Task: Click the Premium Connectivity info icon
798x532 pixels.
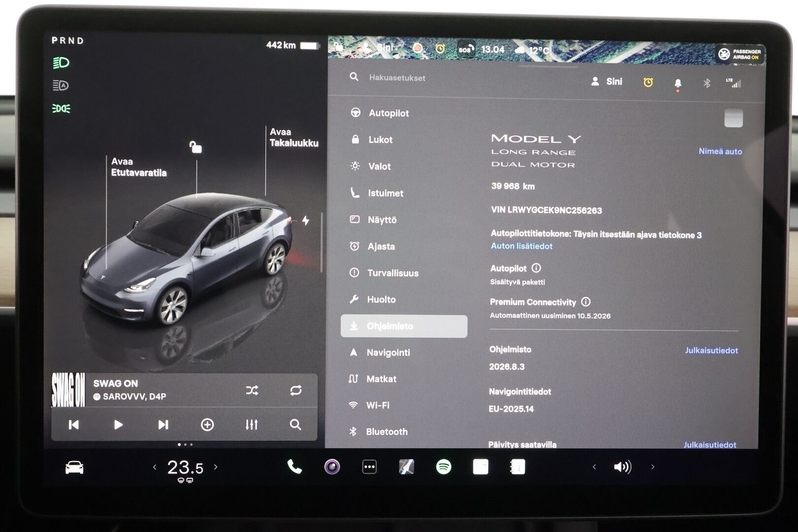Action: (x=586, y=302)
